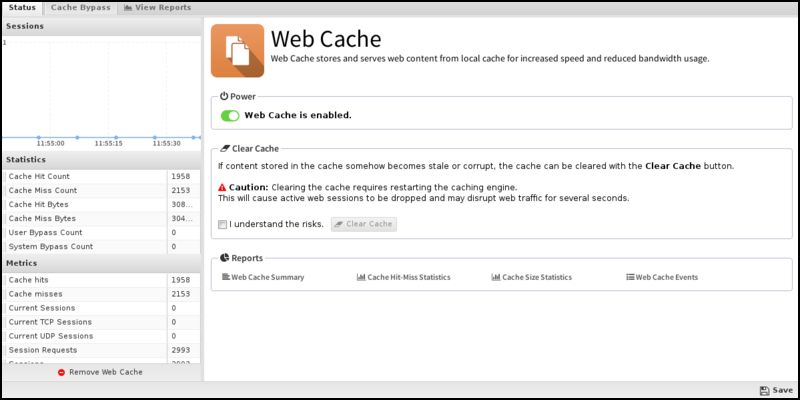Collapse the Sessions panel header
This screenshot has width=800, height=400.
click(x=100, y=25)
